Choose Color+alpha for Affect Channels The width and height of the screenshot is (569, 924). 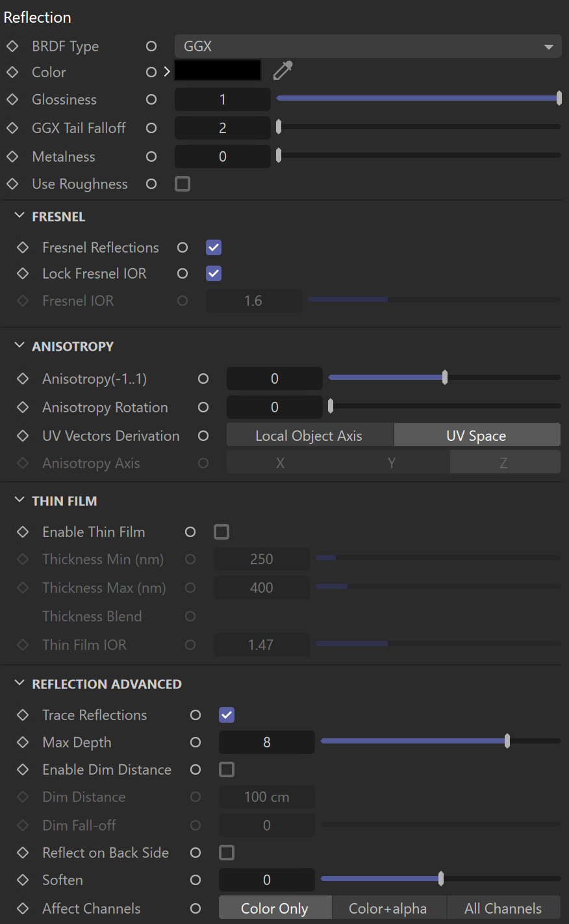[x=388, y=908]
